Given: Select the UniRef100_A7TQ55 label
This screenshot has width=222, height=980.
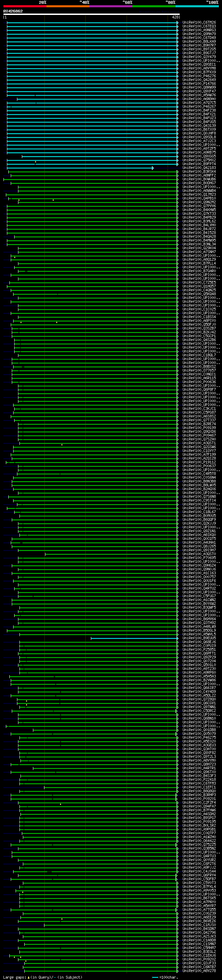Looking at the screenshot, I should (x=199, y=910).
